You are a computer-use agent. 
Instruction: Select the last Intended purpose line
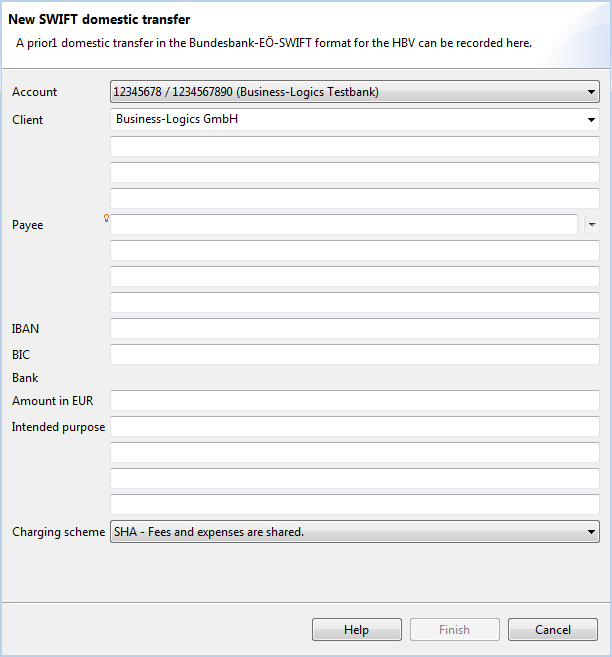click(355, 504)
